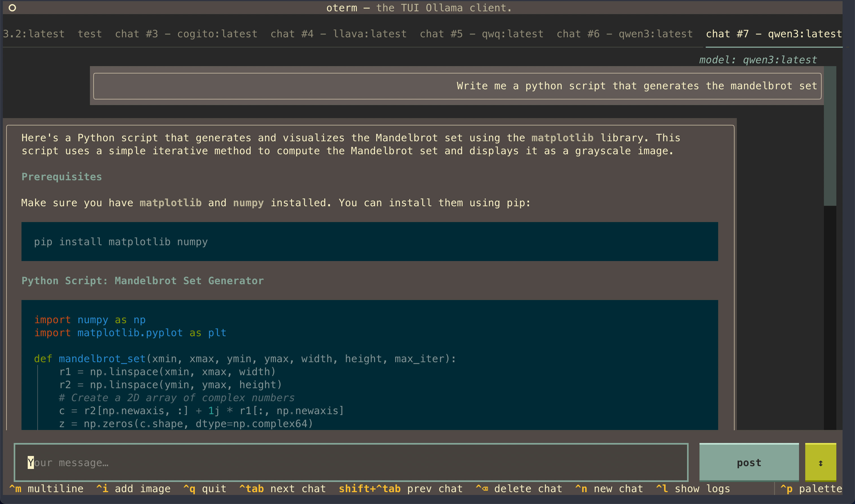Click multiline shortcut in footer
855x504 pixels.
pos(46,489)
